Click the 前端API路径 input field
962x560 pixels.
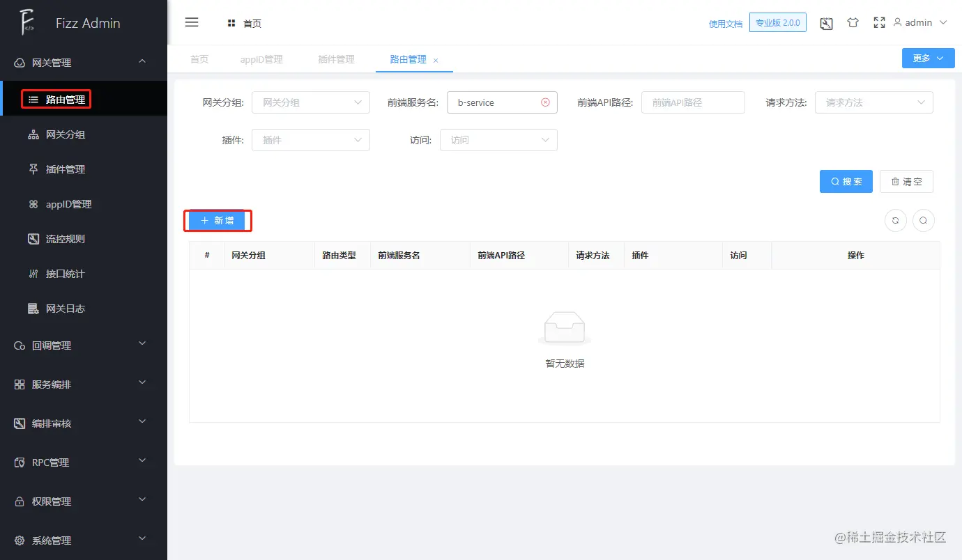click(693, 102)
